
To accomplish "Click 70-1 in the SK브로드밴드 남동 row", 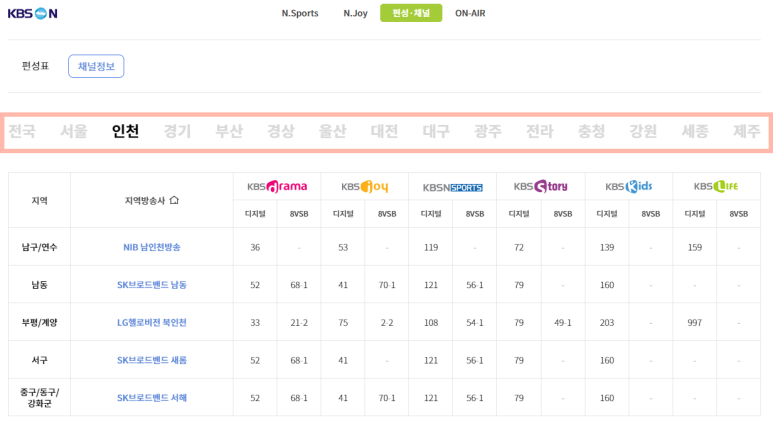I will click(x=387, y=285).
